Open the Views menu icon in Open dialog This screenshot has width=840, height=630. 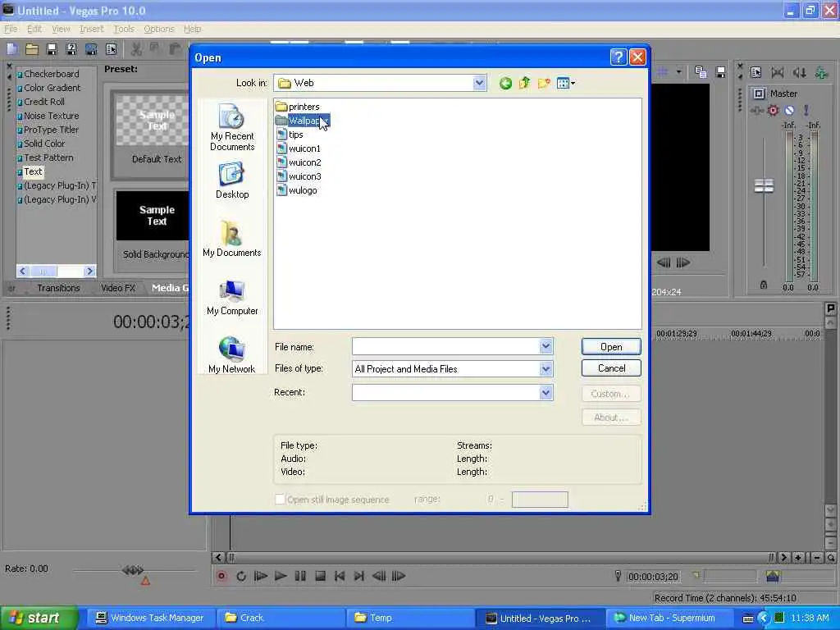click(x=566, y=83)
